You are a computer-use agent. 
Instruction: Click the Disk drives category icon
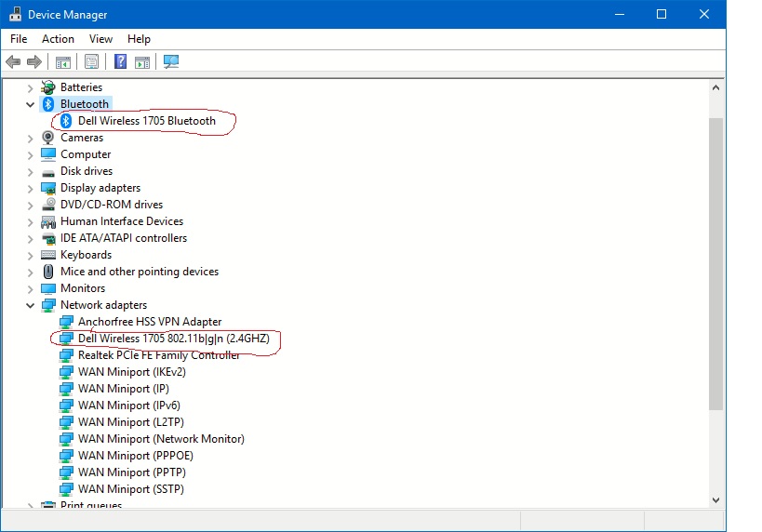click(x=48, y=172)
